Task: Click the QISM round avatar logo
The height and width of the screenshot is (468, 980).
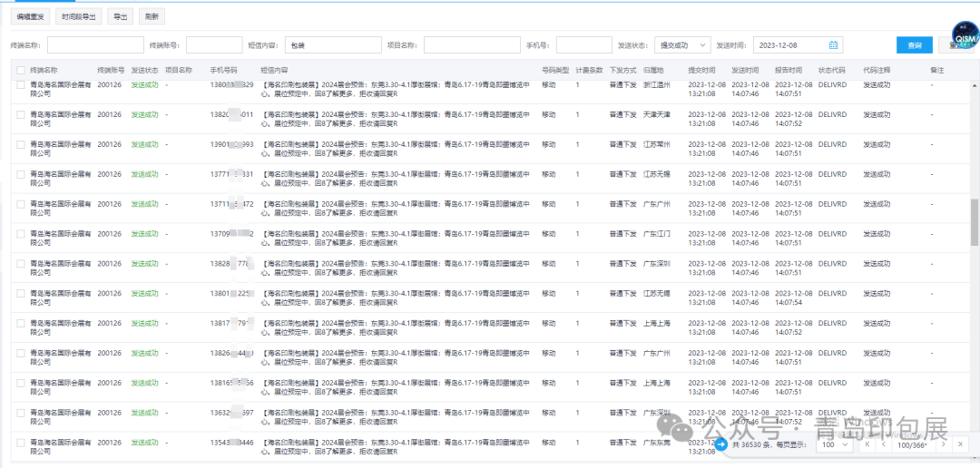Action: [962, 35]
